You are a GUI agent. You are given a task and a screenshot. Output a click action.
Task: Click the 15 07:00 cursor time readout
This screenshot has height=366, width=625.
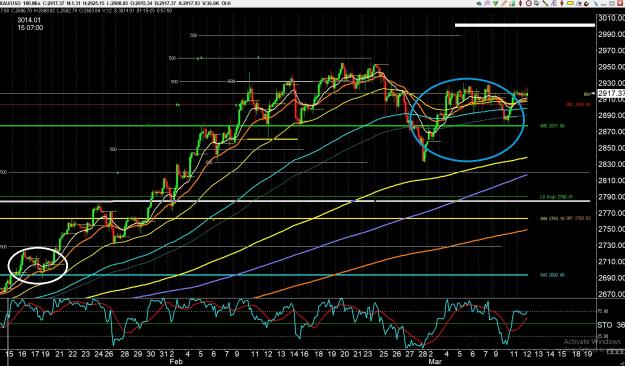(x=30, y=28)
